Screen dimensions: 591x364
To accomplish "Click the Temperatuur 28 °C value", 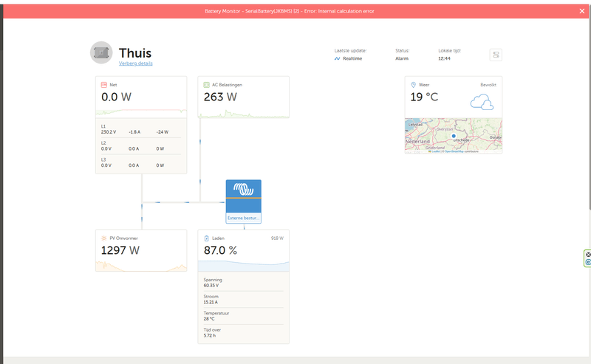I will (x=209, y=319).
